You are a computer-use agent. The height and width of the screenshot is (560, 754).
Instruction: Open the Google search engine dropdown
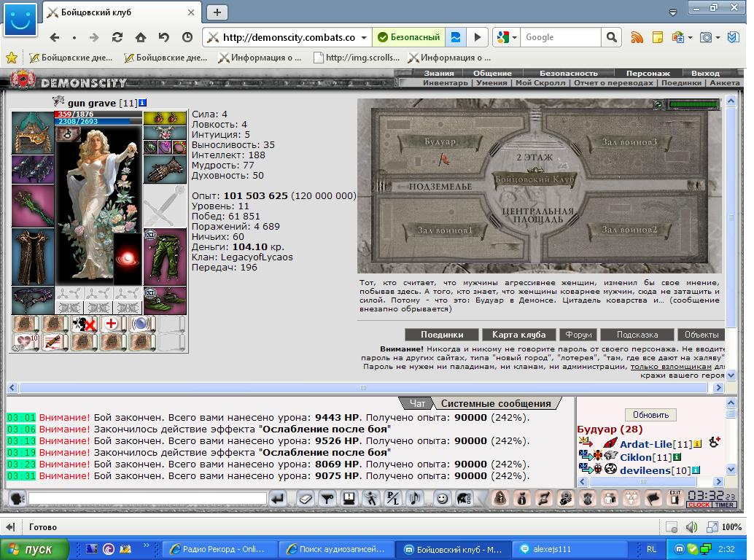515,37
